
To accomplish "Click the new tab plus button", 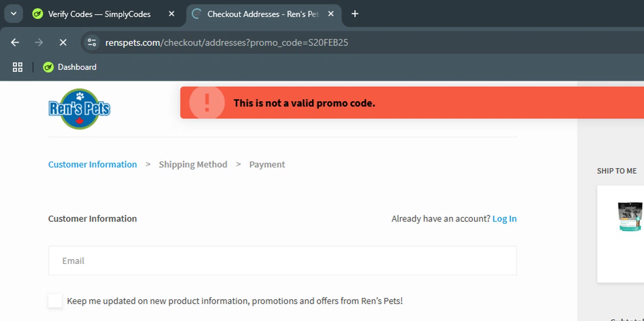I will pyautogui.click(x=355, y=14).
